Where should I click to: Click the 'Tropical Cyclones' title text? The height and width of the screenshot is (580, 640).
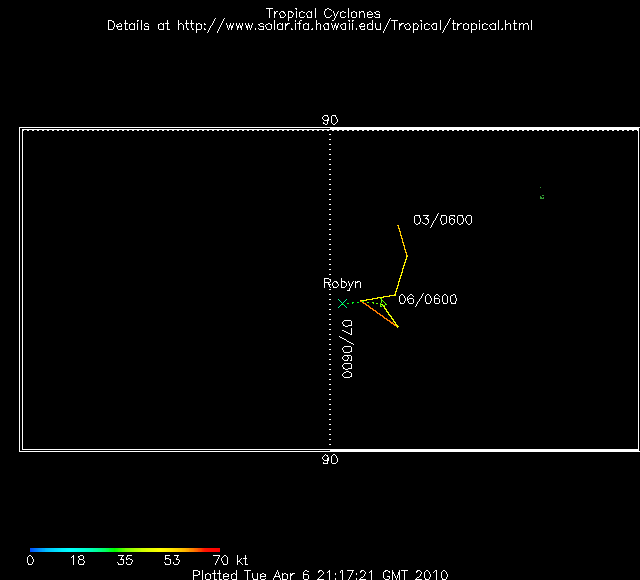pyautogui.click(x=323, y=14)
